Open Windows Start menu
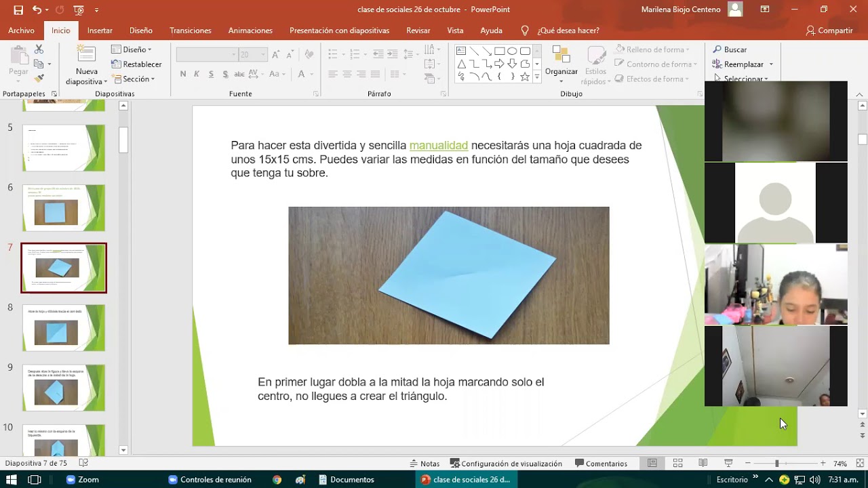This screenshot has height=488, width=868. pyautogui.click(x=12, y=479)
